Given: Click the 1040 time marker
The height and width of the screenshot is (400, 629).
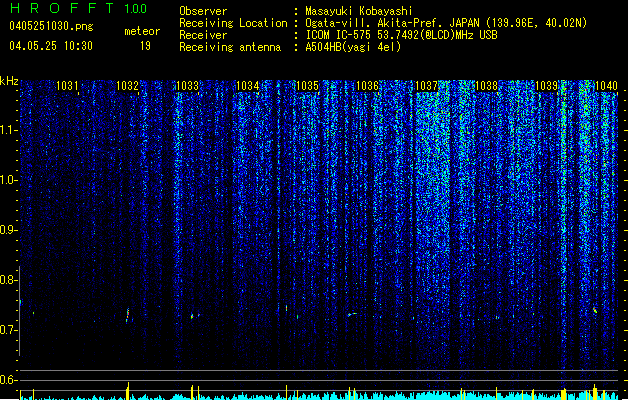Looking at the screenshot, I should pos(607,86).
